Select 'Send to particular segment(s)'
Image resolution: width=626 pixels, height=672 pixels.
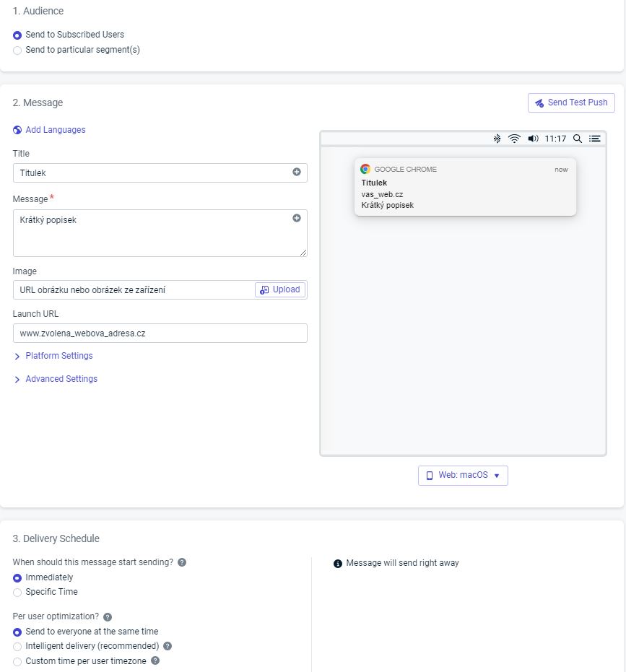pos(17,51)
